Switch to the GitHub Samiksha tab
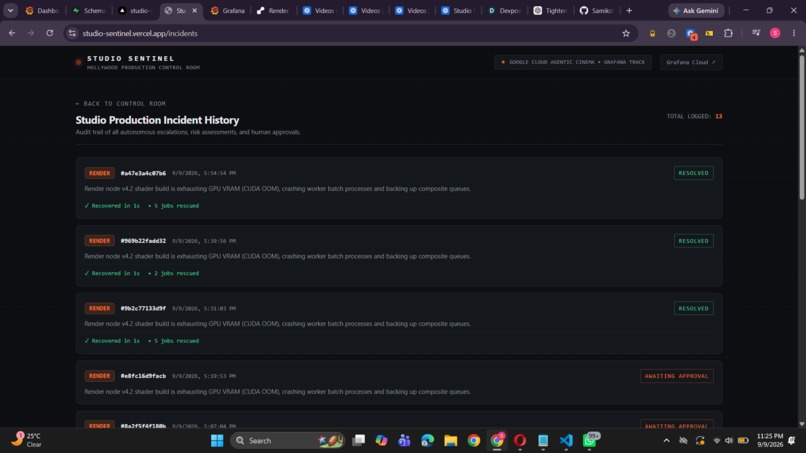The height and width of the screenshot is (453, 806). tap(596, 10)
